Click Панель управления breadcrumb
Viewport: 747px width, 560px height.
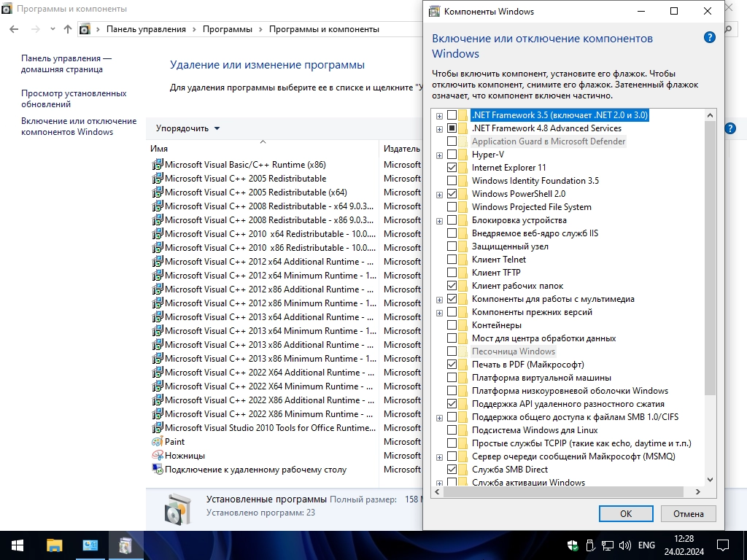click(x=146, y=29)
